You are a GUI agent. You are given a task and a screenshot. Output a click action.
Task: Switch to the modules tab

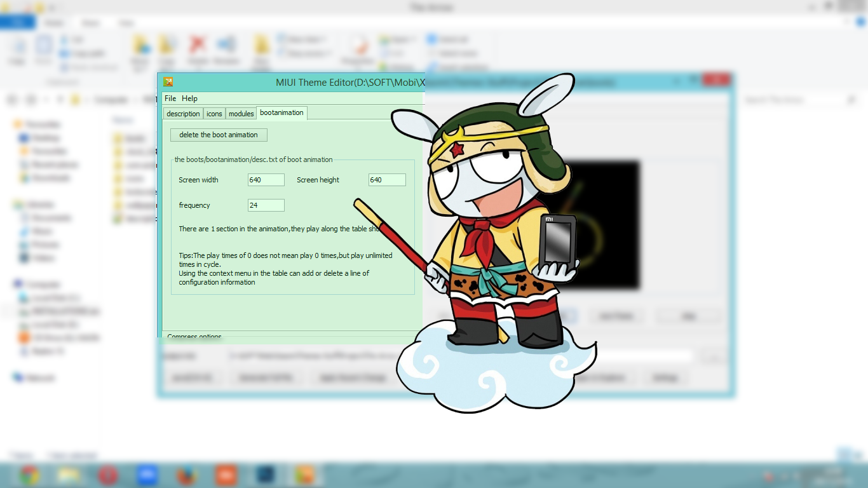pyautogui.click(x=241, y=114)
